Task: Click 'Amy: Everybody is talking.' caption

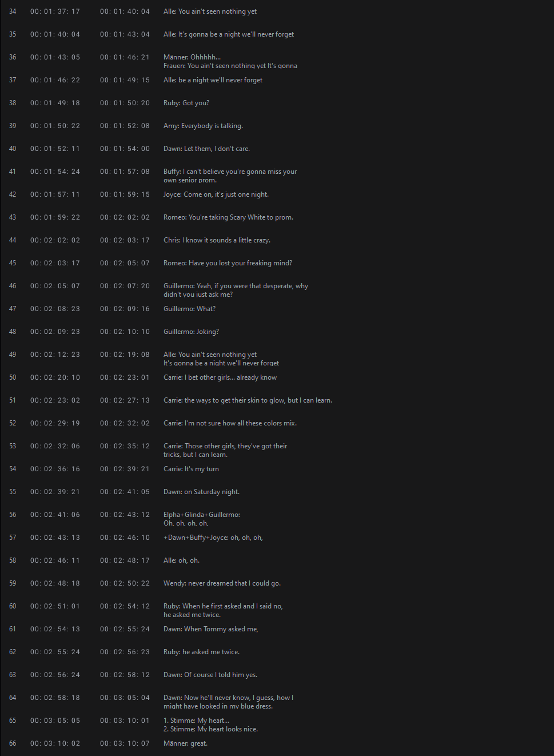Action: [203, 126]
